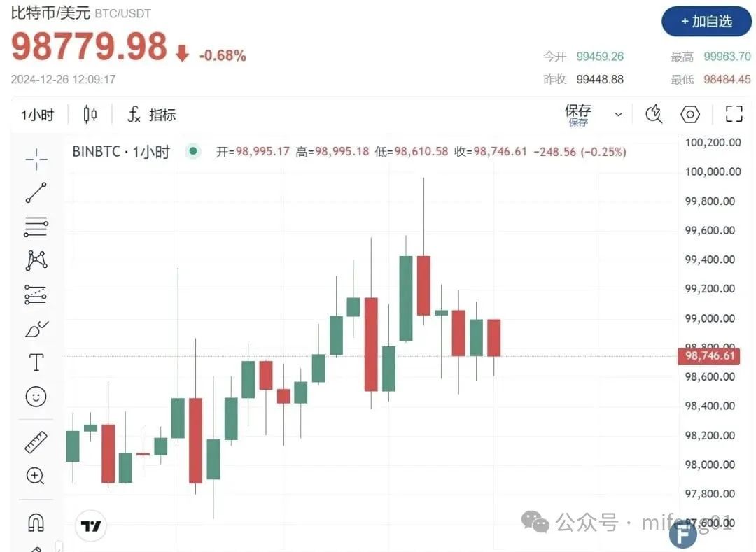Viewport: 756px width, 552px height.
Task: Click the highlighted 98,746.61 price label
Action: pos(710,356)
